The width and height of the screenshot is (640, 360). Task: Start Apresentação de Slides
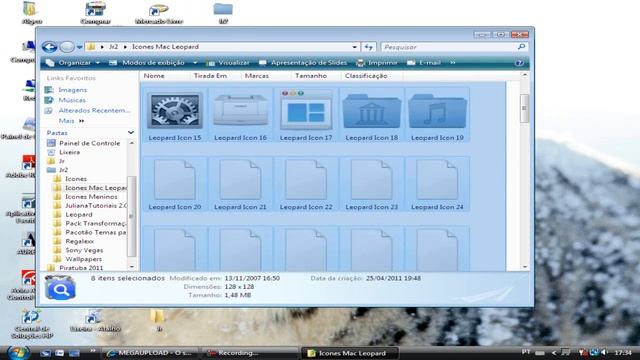(x=303, y=63)
